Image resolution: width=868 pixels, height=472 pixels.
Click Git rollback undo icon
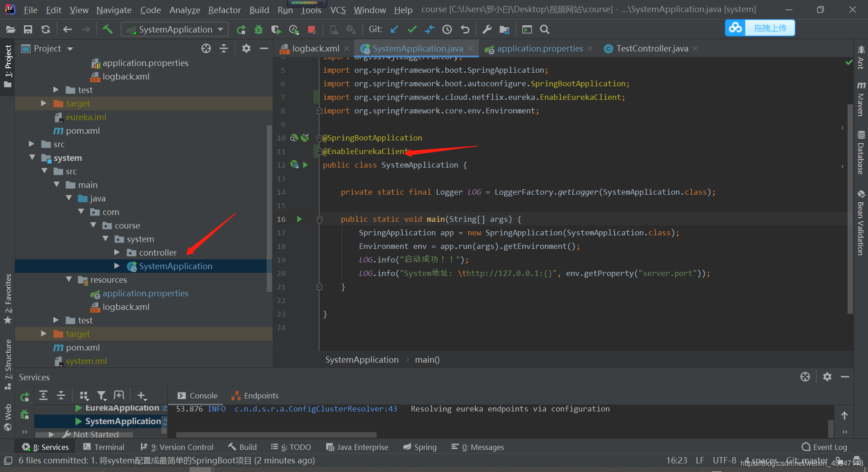[465, 29]
